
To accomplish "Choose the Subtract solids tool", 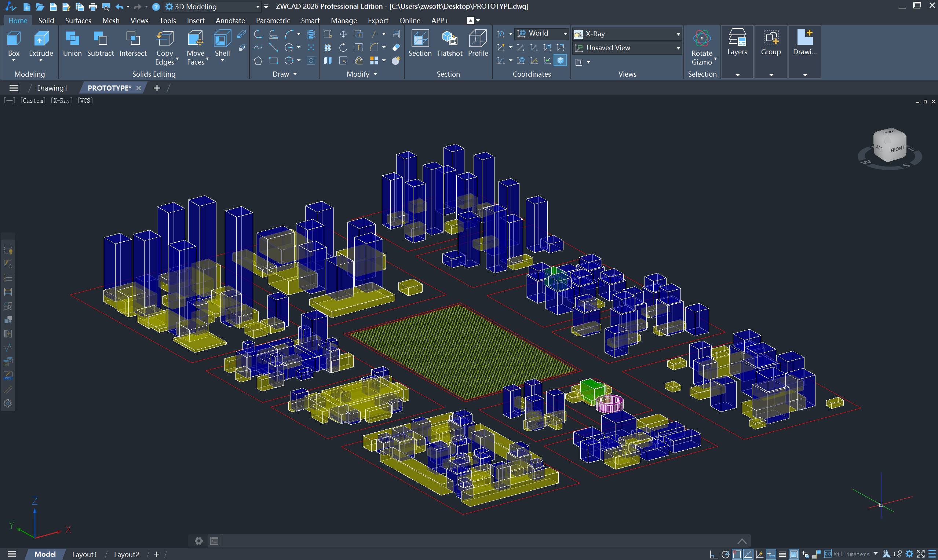I will click(101, 44).
